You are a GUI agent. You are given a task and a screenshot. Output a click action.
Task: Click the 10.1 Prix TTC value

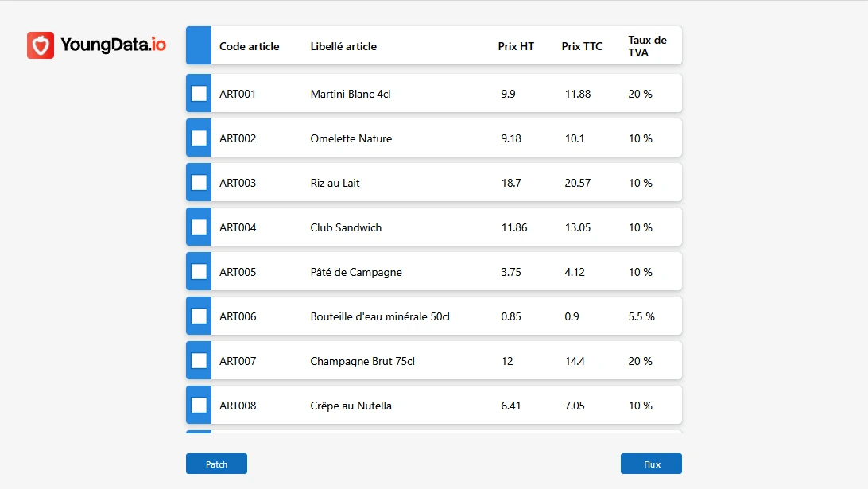575,138
